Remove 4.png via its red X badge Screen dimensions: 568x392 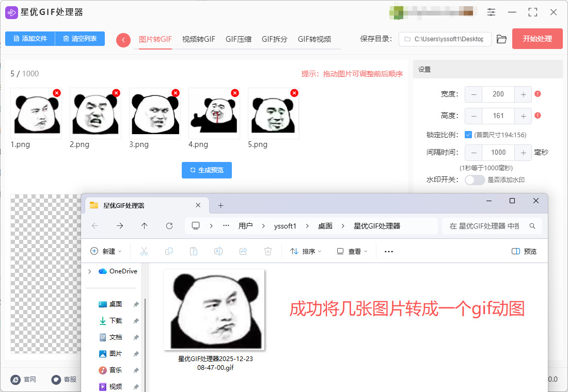(x=235, y=93)
